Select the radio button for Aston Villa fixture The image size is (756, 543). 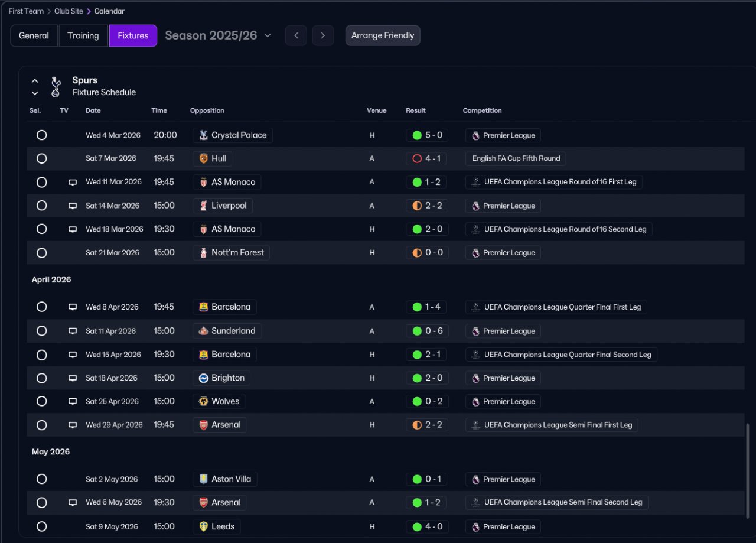pyautogui.click(x=41, y=479)
